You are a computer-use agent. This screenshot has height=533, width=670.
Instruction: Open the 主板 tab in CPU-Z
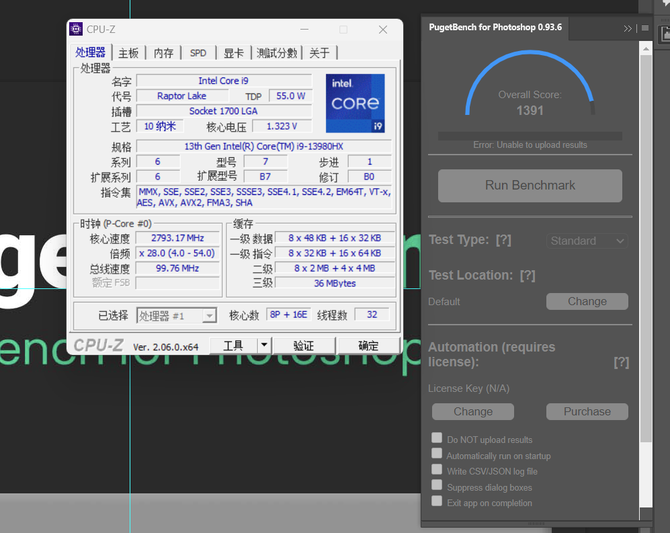tap(128, 53)
